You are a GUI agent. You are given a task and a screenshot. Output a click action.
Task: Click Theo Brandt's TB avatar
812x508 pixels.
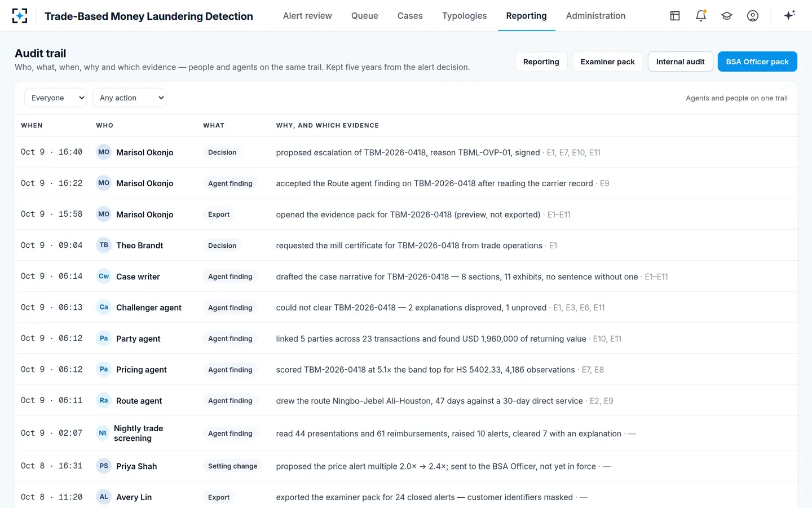pos(104,245)
